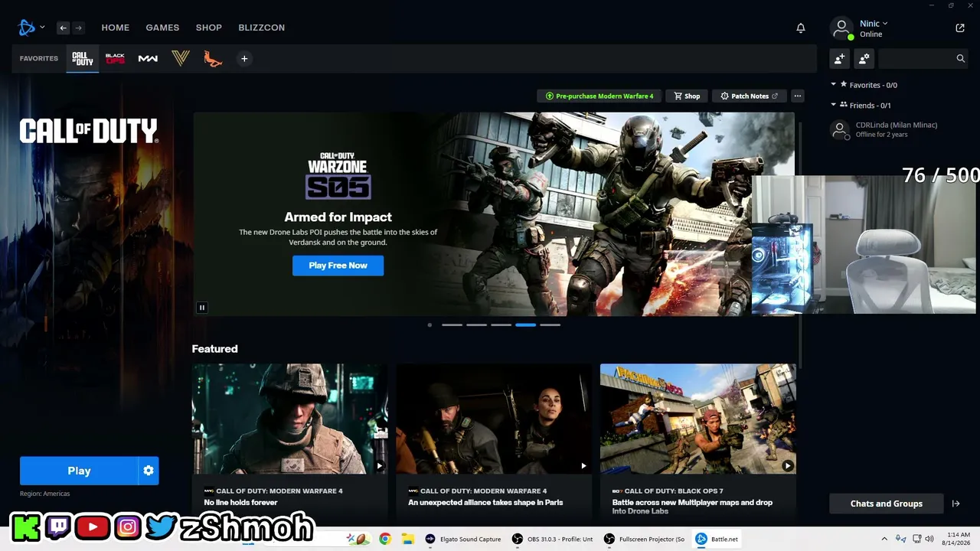This screenshot has width=980, height=551.
Task: Click the friends search magnifier icon
Action: tap(960, 58)
